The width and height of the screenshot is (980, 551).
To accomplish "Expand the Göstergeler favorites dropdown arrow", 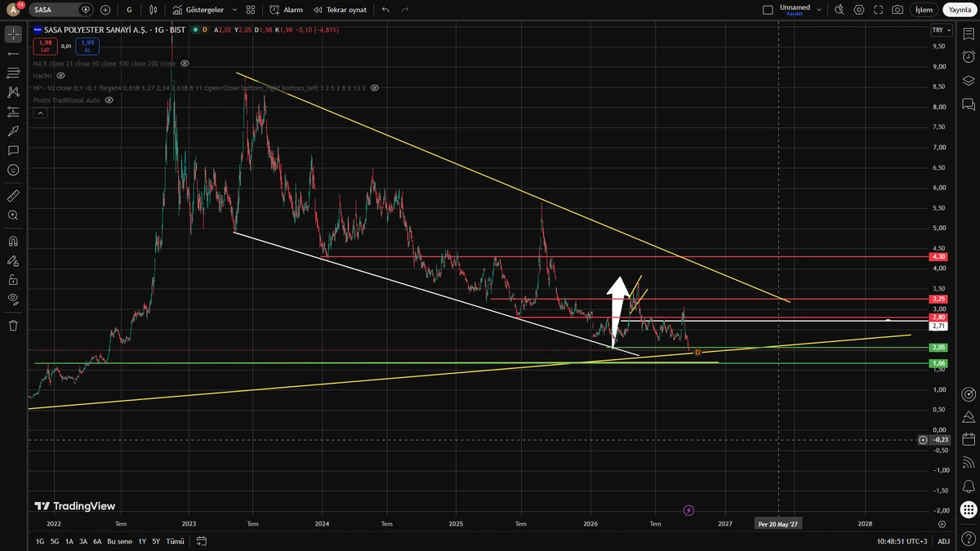I will pyautogui.click(x=234, y=10).
